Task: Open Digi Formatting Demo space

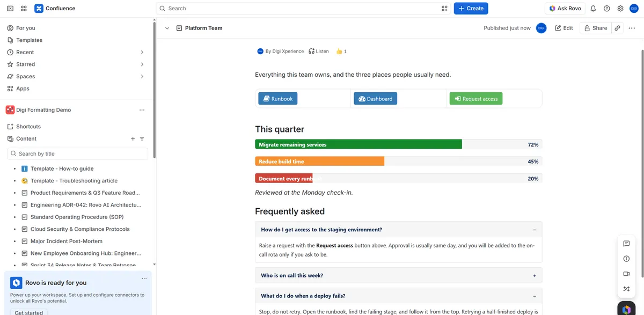Action: click(43, 110)
